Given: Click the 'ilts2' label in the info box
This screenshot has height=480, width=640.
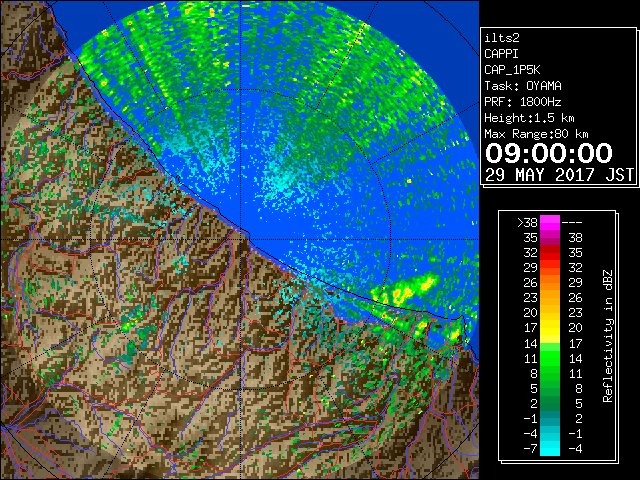Looking at the screenshot, I should [502, 38].
